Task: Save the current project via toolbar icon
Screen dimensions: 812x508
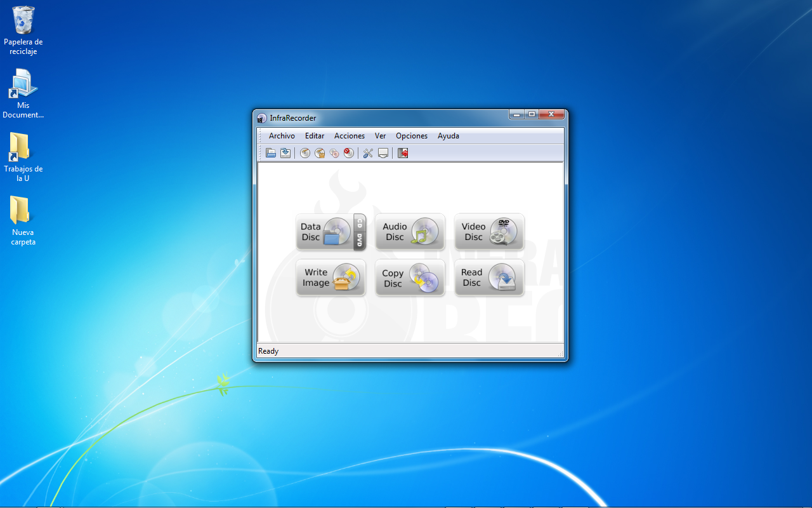Action: 285,153
